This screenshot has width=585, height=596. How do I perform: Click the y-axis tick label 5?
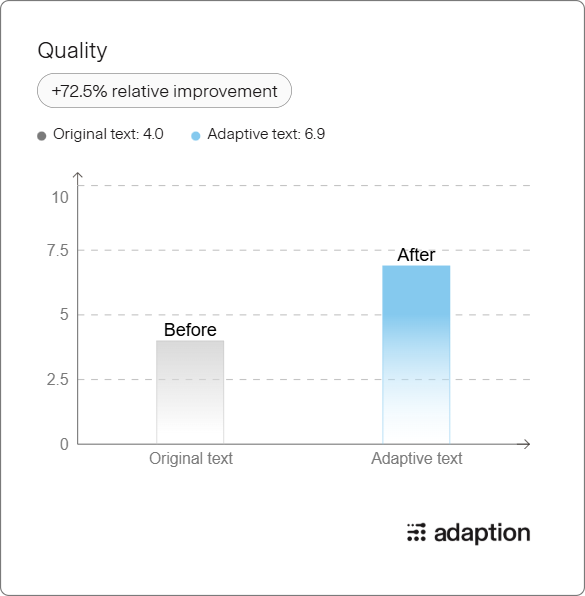tap(64, 315)
